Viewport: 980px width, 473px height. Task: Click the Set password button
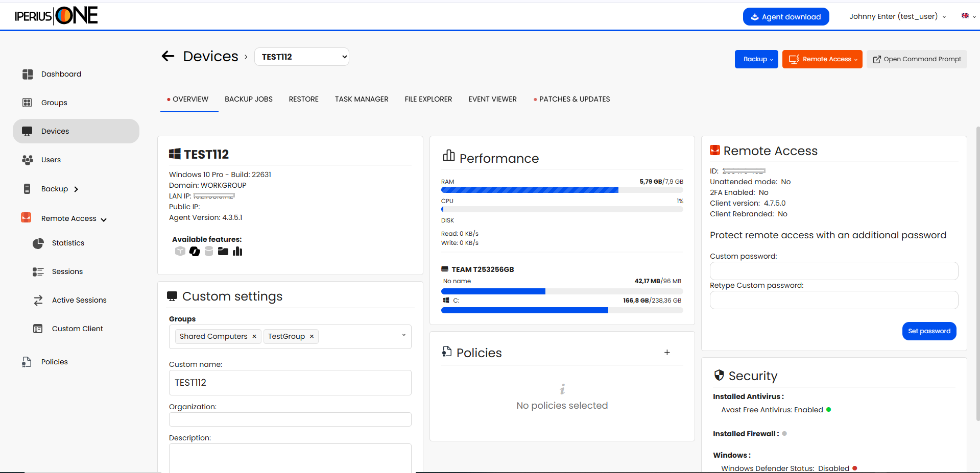coord(929,331)
